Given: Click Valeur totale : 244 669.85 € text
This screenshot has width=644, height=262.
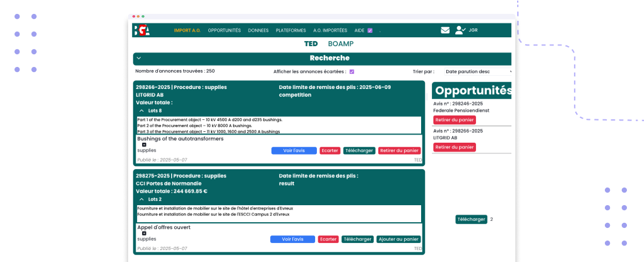Looking at the screenshot, I should (x=172, y=191).
